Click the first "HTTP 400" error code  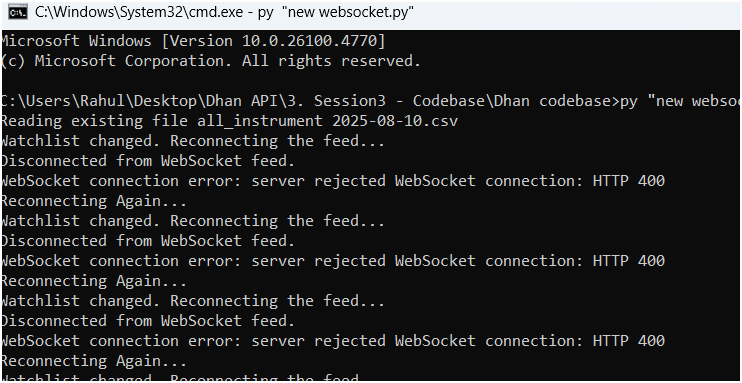pyautogui.click(x=628, y=181)
